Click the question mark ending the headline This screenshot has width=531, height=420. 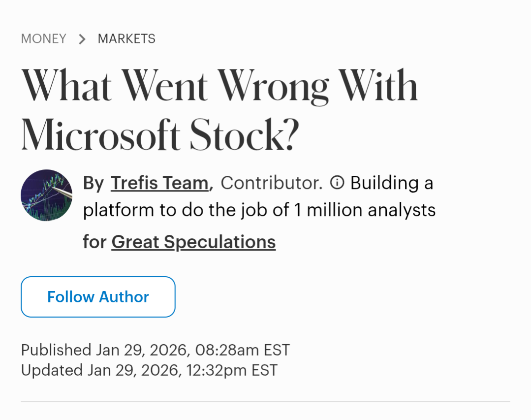(x=291, y=134)
